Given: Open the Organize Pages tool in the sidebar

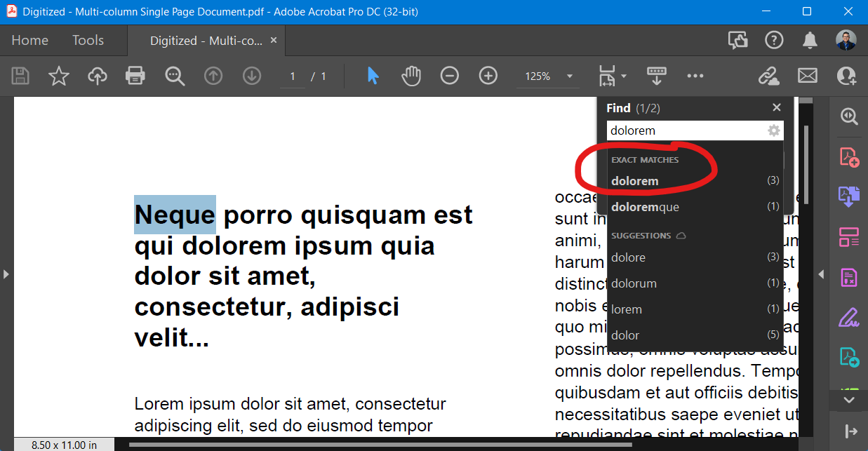Looking at the screenshot, I should tap(849, 237).
